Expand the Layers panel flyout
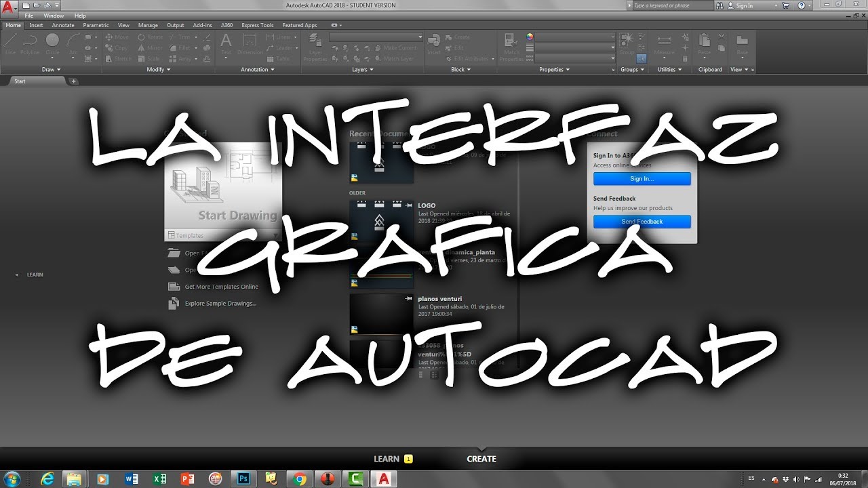Viewport: 868px width, 488px height. coord(363,69)
